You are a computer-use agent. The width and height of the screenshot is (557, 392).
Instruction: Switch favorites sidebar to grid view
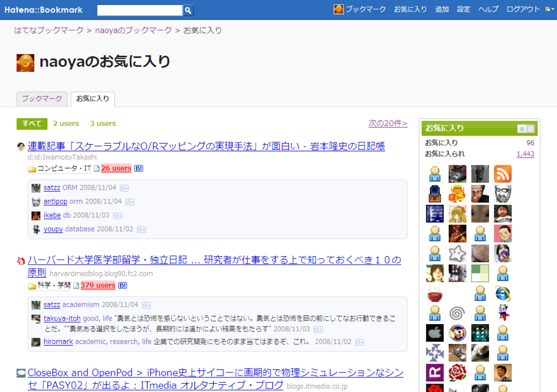530,129
